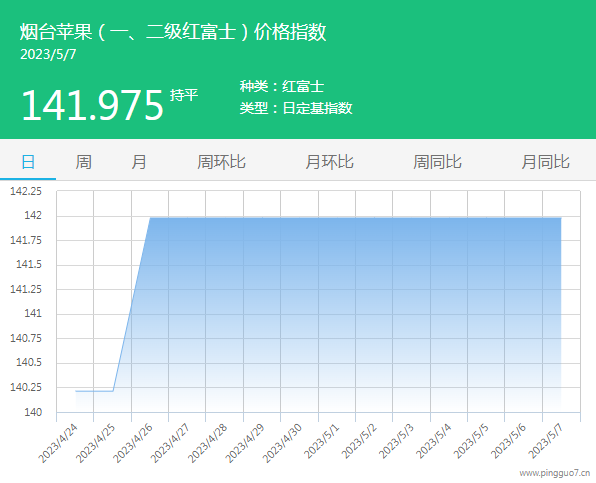
Task: Click the 2023/4/26 axis date label
Action: (133, 443)
